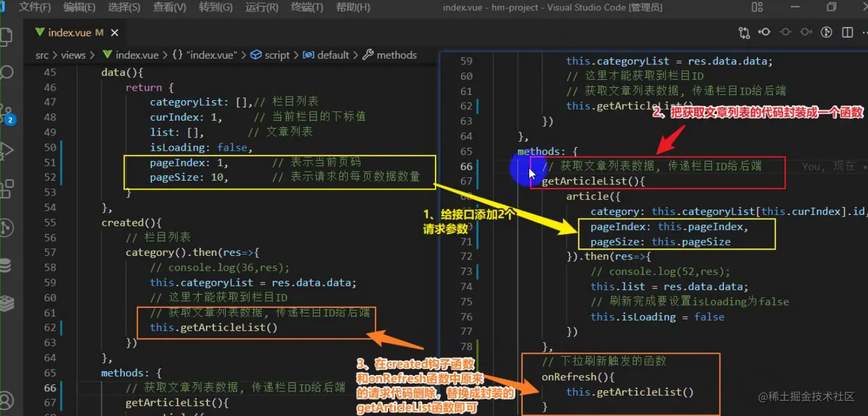The width and height of the screenshot is (868, 416).
Task: Open the 转到(G) menu
Action: [x=216, y=8]
